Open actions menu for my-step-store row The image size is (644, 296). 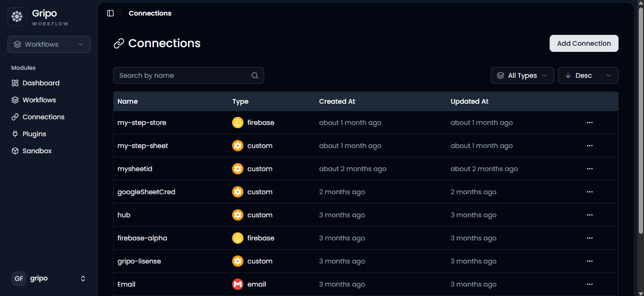[589, 123]
